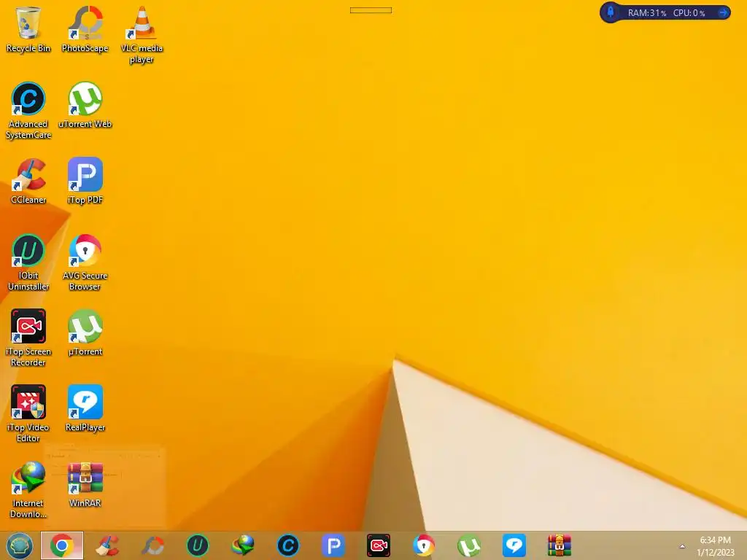Click the AVG Secure Browser desktop icon
This screenshot has width=747, height=560.
point(85,262)
